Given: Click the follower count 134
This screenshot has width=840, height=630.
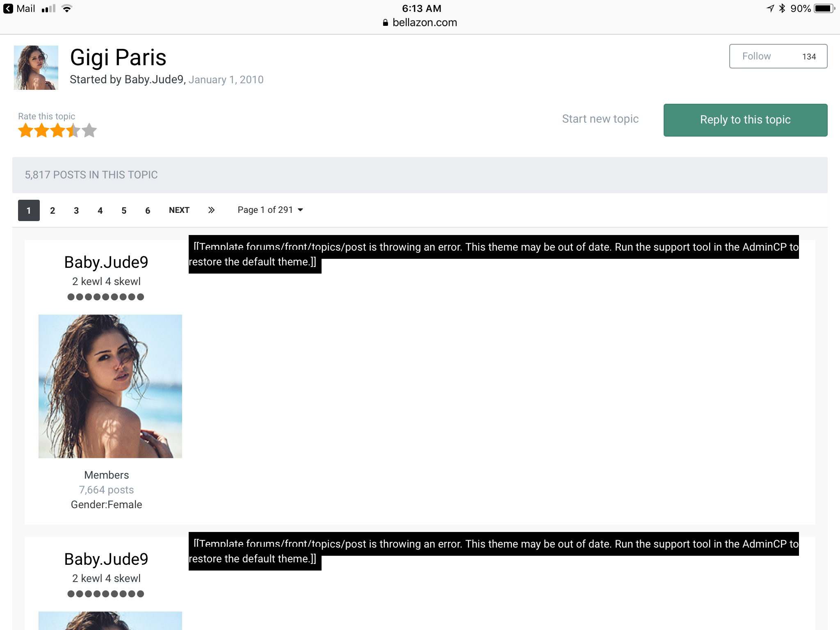Looking at the screenshot, I should [809, 57].
